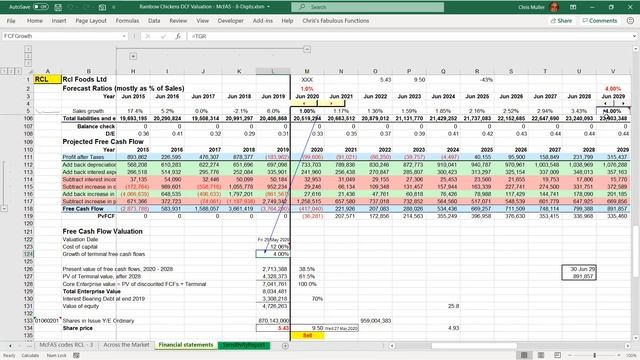The image size is (640, 360).
Task: Switch to Across the Market sheet
Action: coord(126,345)
